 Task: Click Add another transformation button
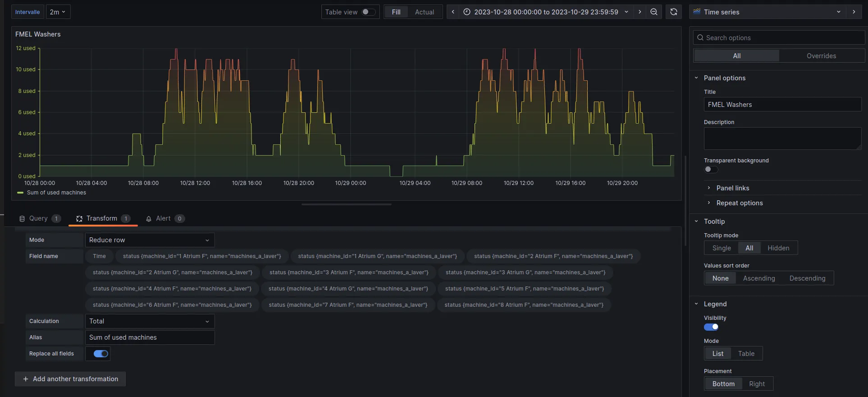pyautogui.click(x=70, y=379)
